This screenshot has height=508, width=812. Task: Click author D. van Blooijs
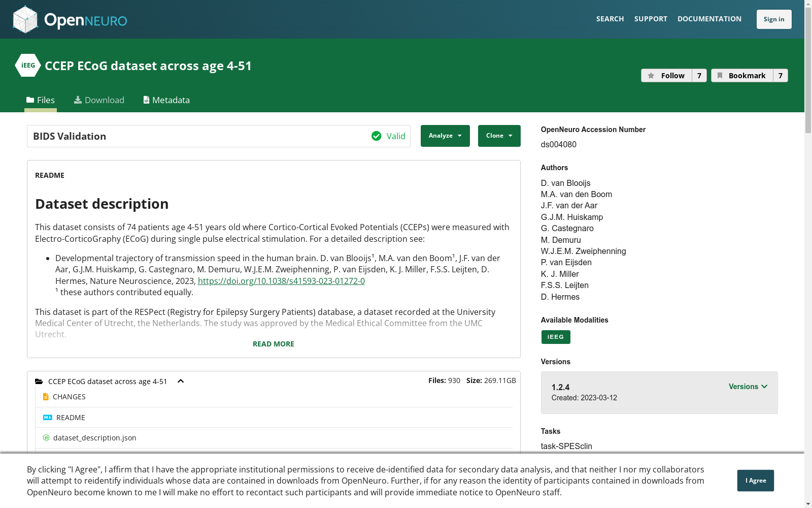[566, 183]
